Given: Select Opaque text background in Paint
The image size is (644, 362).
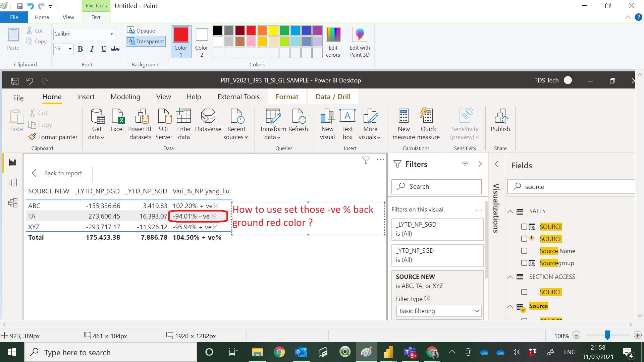Looking at the screenshot, I should coord(141,31).
